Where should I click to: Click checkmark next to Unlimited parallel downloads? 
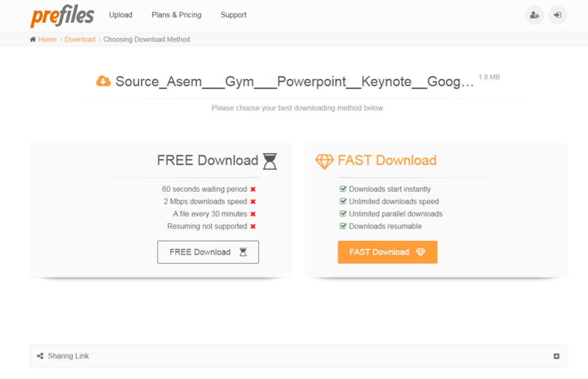[x=343, y=214]
